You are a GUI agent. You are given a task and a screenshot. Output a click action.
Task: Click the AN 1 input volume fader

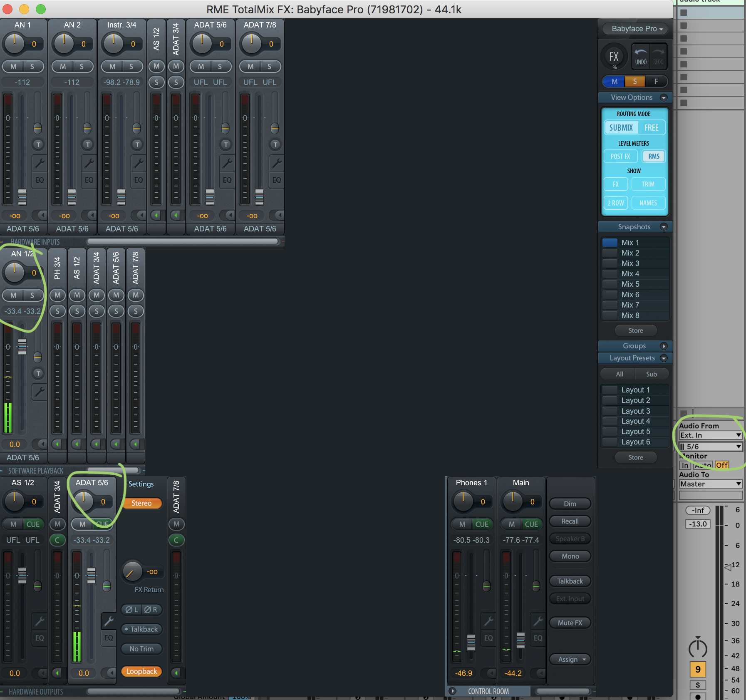[22, 197]
